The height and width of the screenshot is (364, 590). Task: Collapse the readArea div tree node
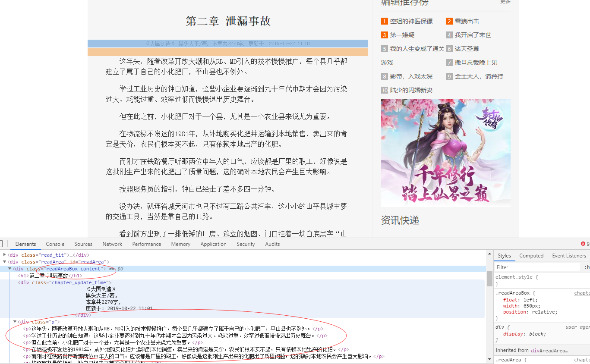point(4,261)
